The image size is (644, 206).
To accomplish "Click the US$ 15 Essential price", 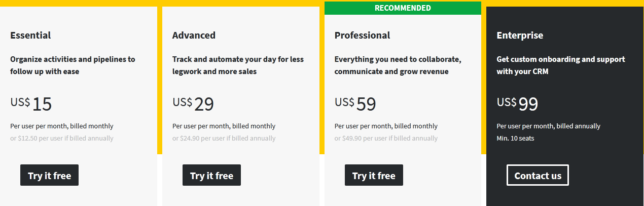I will [x=31, y=104].
